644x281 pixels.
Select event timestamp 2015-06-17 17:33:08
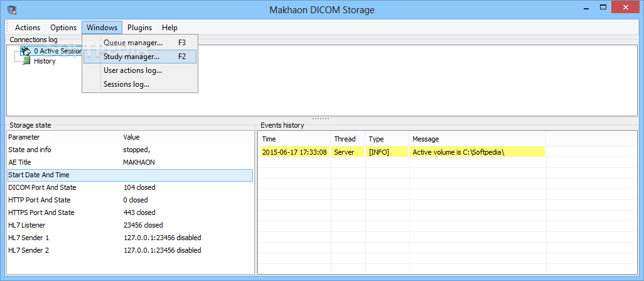click(x=294, y=152)
